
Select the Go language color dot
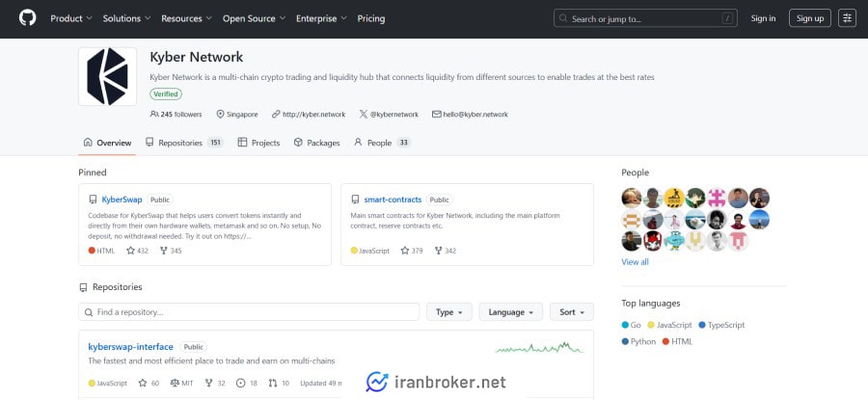pyautogui.click(x=625, y=326)
